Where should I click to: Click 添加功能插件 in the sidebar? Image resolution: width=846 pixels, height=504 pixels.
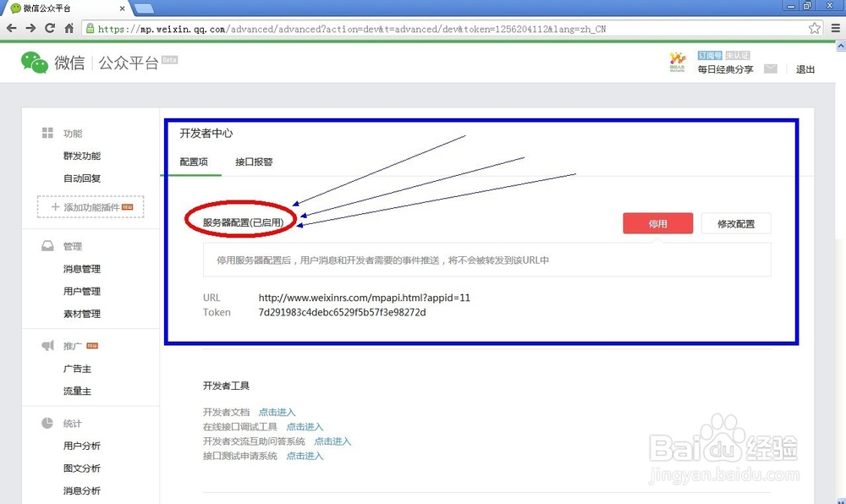(x=89, y=206)
